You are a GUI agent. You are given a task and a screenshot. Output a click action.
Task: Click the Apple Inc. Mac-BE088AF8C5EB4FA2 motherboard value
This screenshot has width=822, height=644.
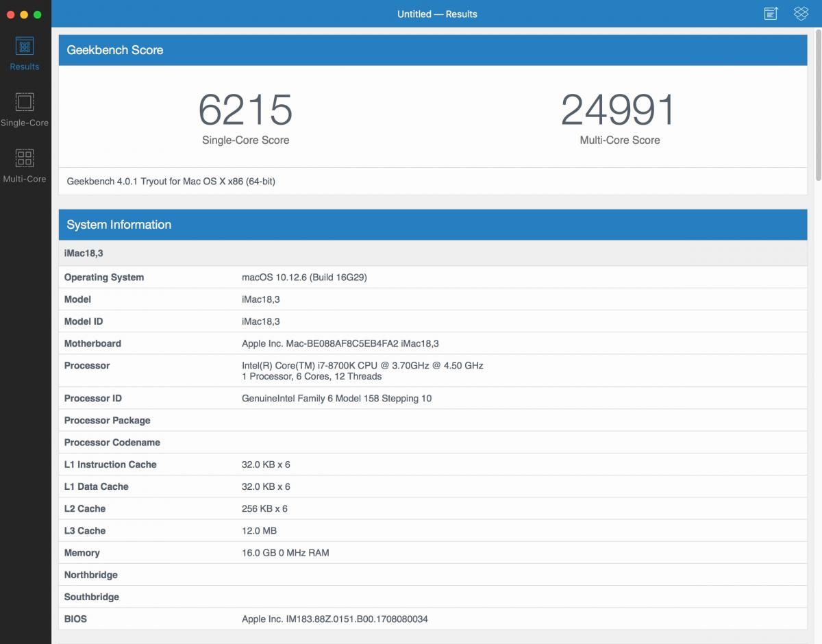(340, 343)
